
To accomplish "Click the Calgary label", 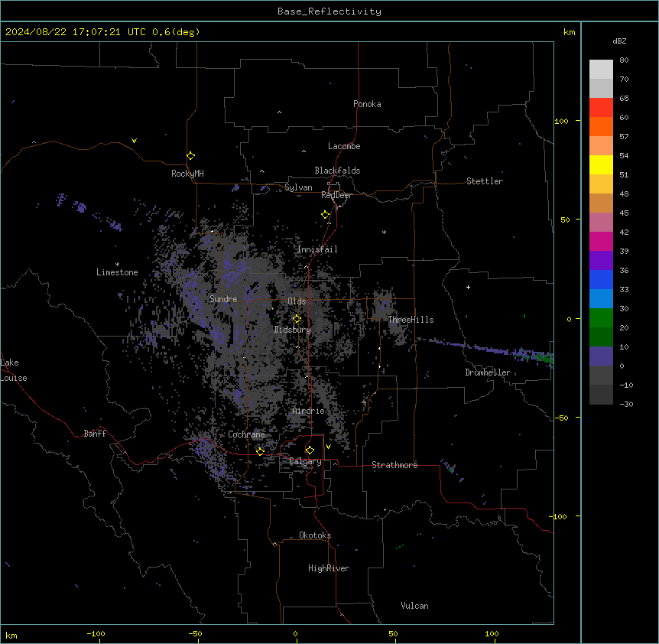I will [x=306, y=461].
